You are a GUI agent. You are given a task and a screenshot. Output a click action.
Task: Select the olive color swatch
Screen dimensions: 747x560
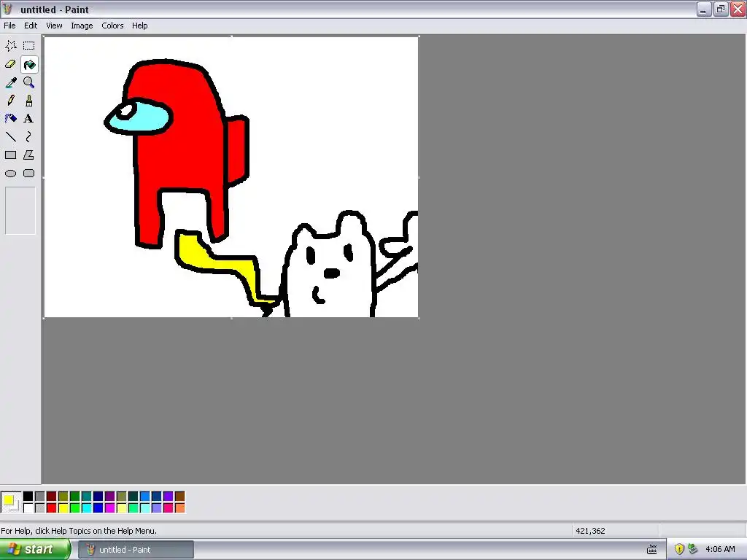tap(63, 497)
